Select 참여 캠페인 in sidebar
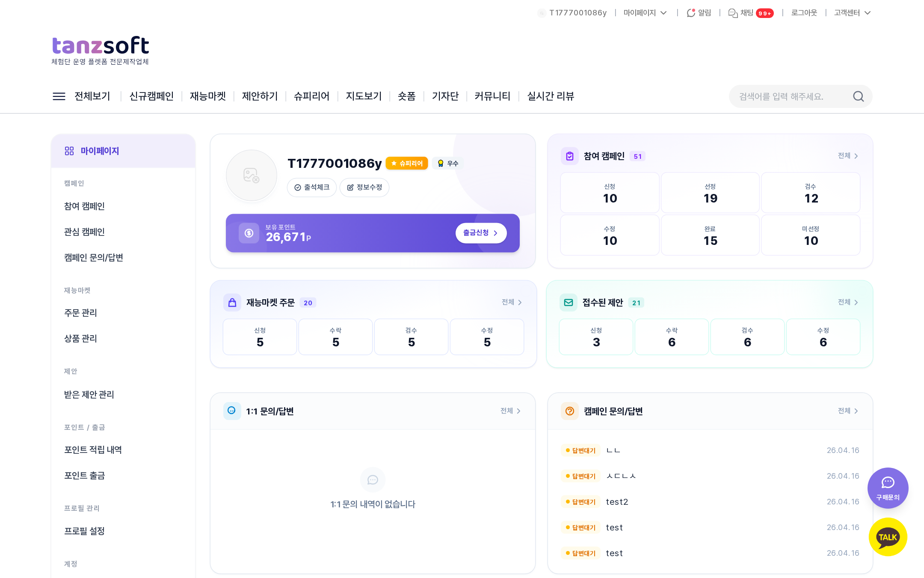 pos(84,206)
